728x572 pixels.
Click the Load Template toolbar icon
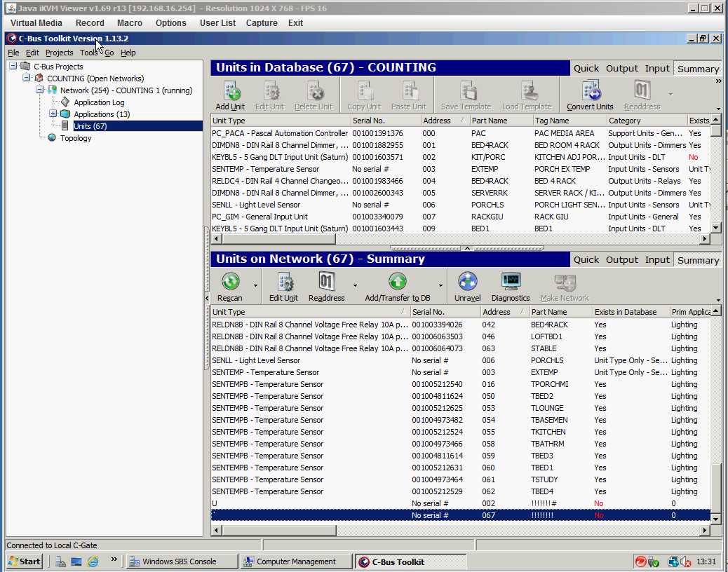(528, 91)
